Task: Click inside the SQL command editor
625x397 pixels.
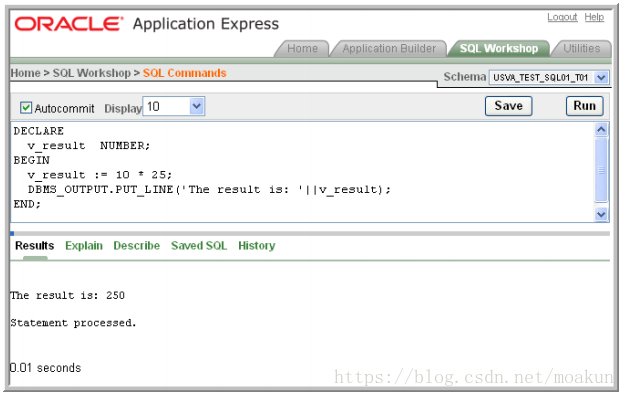Action: pos(303,172)
